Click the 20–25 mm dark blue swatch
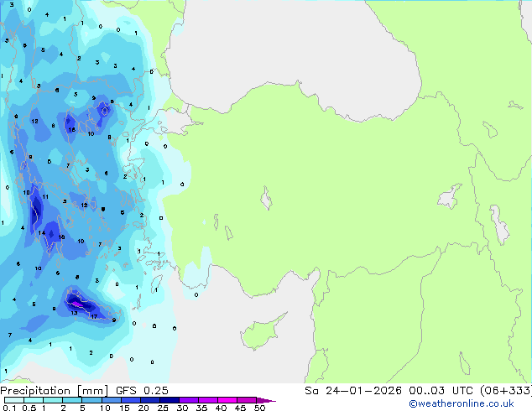 click(x=149, y=400)
